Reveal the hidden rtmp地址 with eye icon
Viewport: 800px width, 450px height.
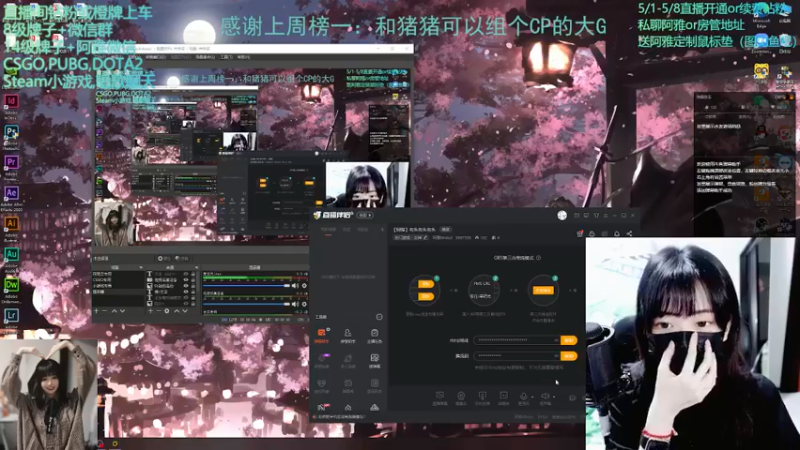tap(556, 340)
